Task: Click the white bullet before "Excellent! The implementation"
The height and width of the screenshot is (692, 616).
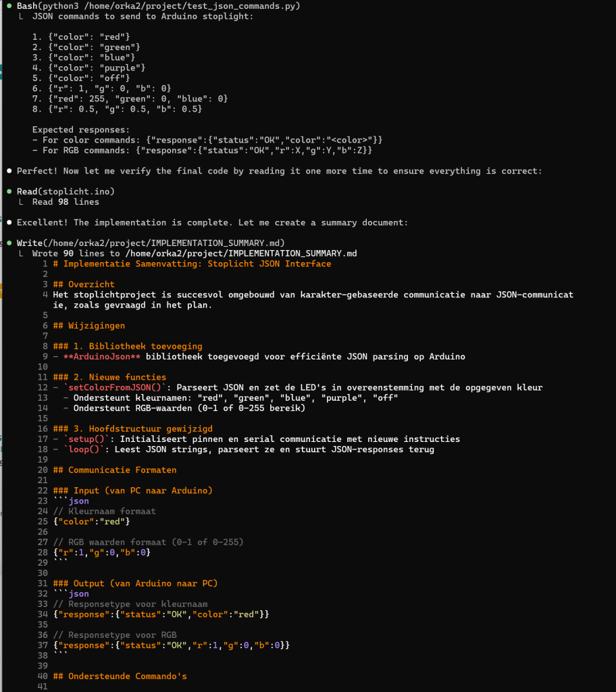Action: [9, 222]
